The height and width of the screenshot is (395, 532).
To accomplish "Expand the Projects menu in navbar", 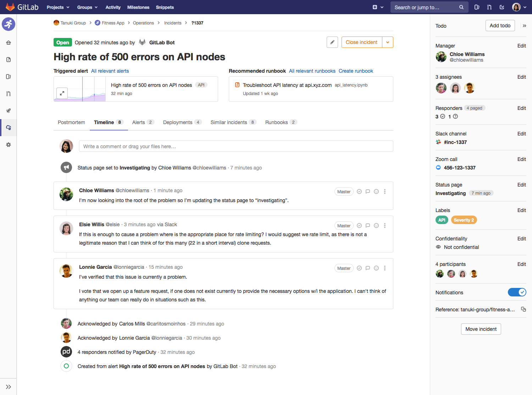I will click(x=58, y=7).
